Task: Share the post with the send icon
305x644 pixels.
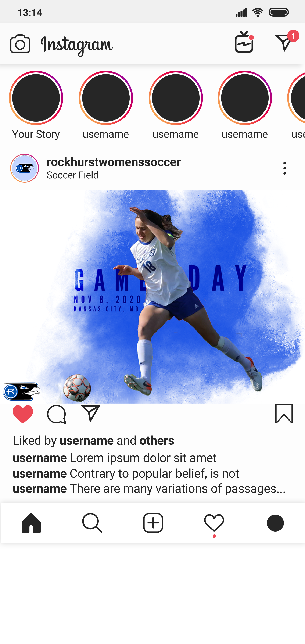Action: pos(90,414)
